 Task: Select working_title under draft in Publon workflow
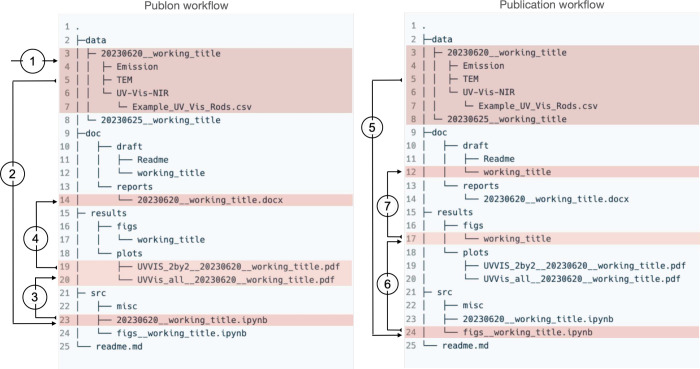click(x=171, y=173)
